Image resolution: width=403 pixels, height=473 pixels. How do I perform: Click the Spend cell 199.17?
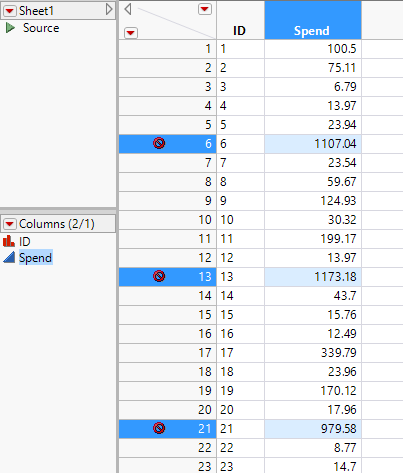313,239
